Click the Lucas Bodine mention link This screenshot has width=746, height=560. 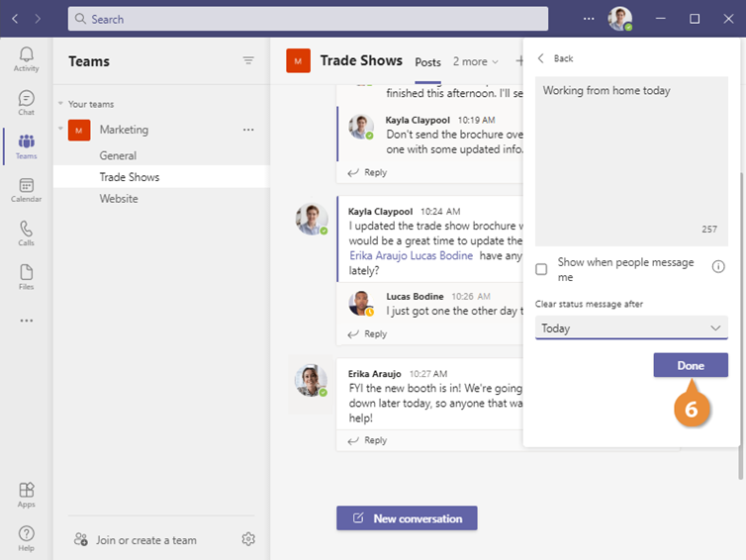click(441, 255)
